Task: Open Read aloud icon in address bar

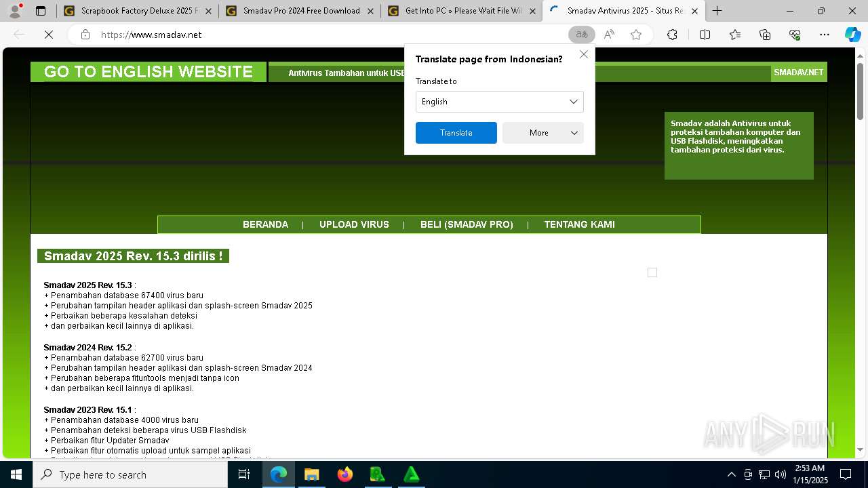Action: point(609,35)
